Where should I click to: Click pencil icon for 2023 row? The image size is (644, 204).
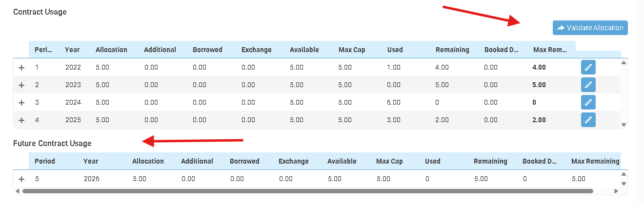tap(588, 85)
